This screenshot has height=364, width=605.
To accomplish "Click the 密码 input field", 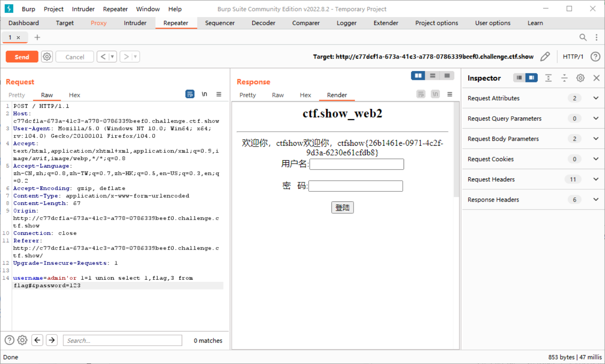I will point(356,186).
